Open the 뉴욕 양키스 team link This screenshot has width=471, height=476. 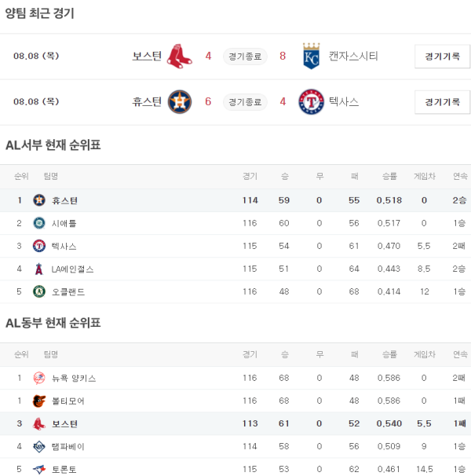click(x=74, y=378)
